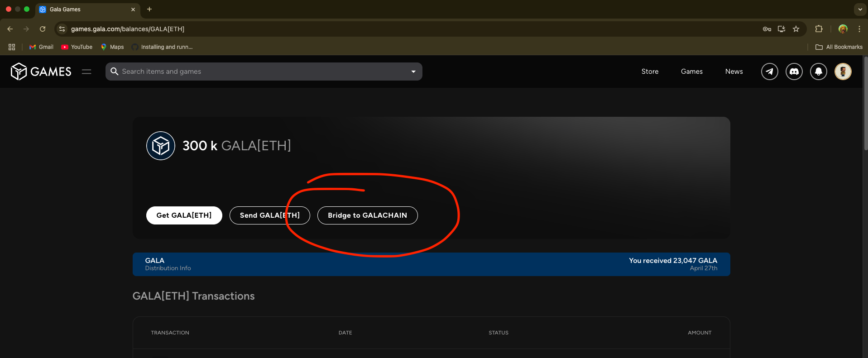Click the address bar URL
The width and height of the screenshot is (868, 358).
128,29
